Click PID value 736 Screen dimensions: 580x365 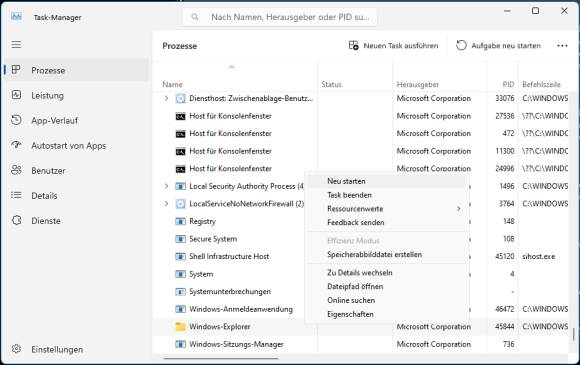coord(509,344)
